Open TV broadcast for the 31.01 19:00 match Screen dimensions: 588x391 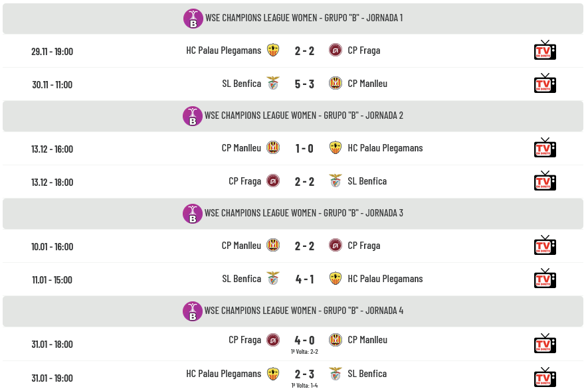coord(545,377)
